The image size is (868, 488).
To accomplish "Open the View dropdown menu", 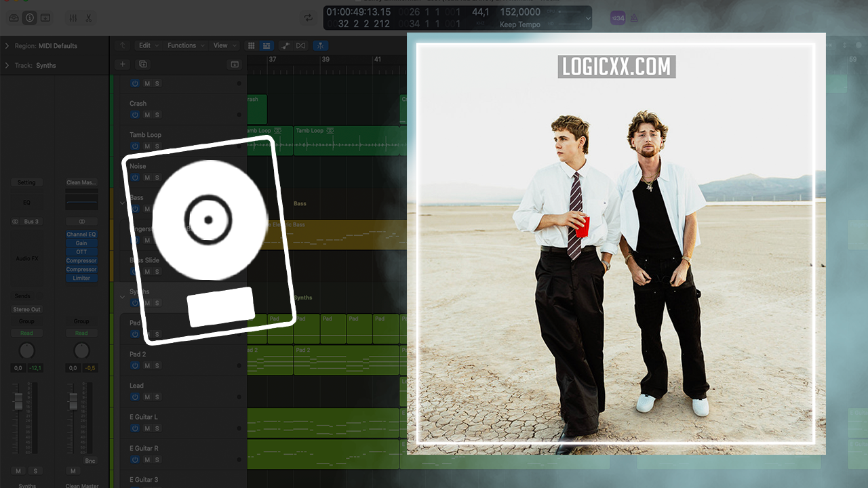I will coord(225,45).
